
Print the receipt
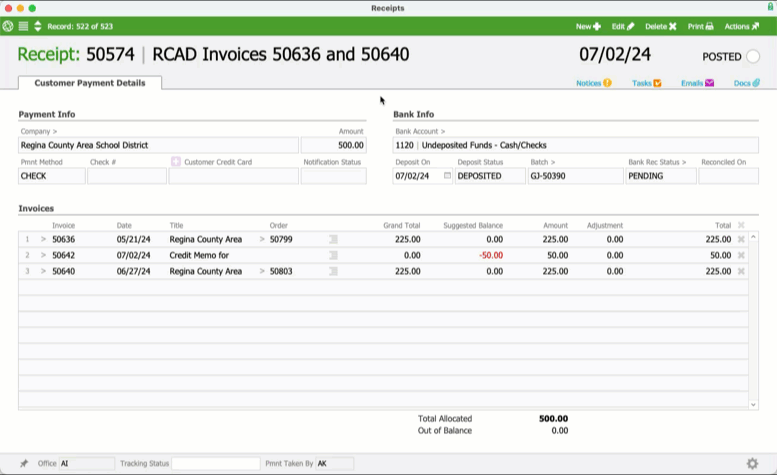(x=700, y=26)
